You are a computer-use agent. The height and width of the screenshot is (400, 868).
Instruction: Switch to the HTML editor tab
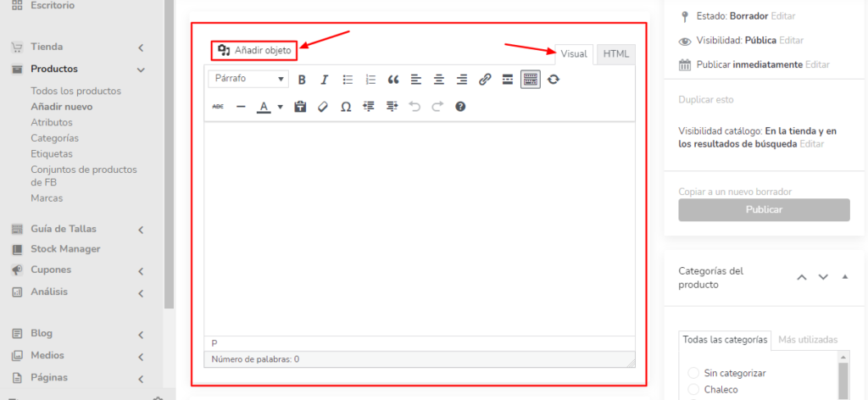coord(616,54)
